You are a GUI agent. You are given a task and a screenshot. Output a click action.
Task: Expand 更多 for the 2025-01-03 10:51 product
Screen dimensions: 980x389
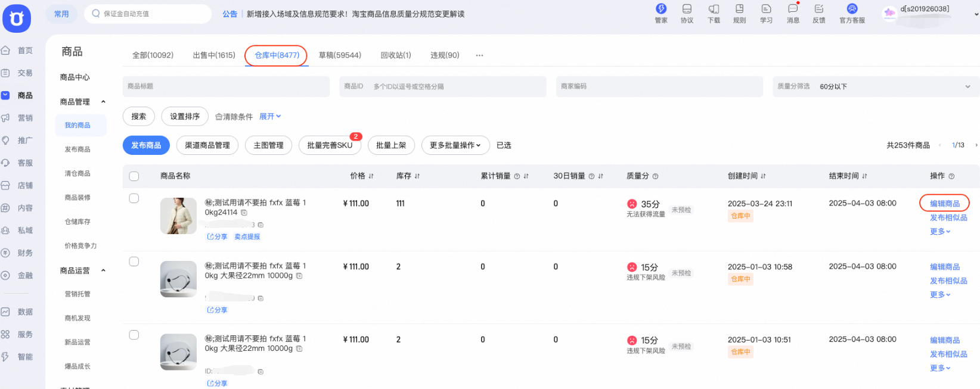(940, 368)
